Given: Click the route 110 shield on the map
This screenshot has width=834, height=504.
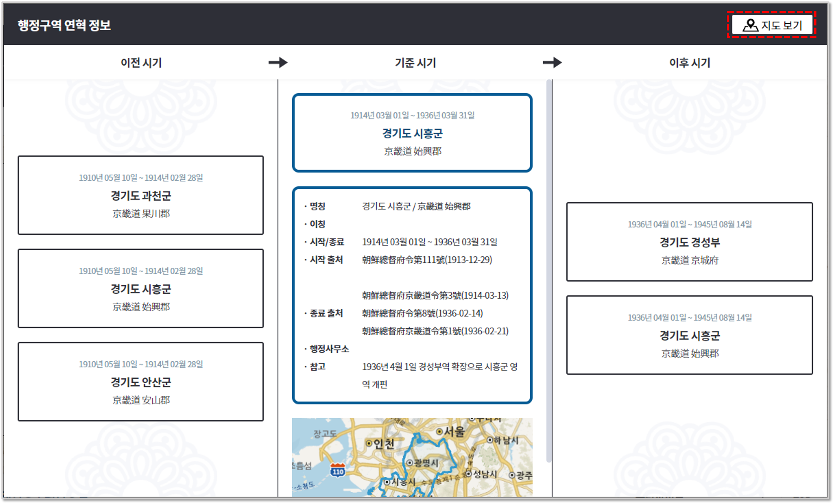Looking at the screenshot, I should (338, 470).
